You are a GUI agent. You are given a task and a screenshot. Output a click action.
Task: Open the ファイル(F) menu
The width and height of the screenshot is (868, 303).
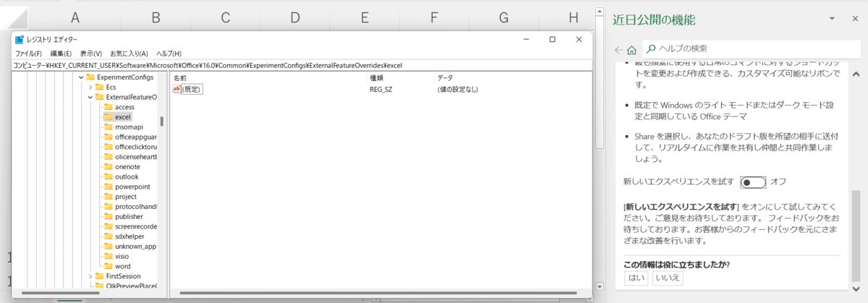pos(29,54)
